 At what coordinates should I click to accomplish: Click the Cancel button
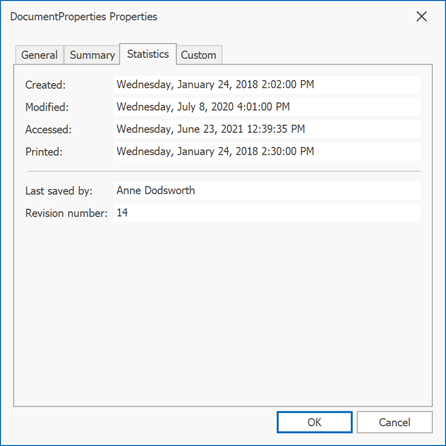coord(395,422)
